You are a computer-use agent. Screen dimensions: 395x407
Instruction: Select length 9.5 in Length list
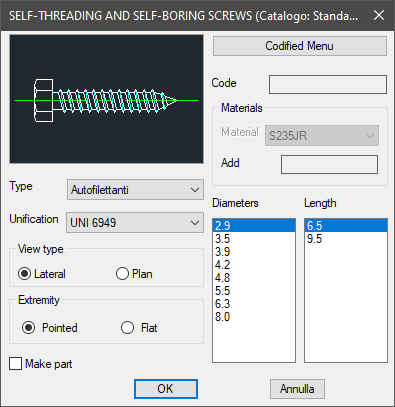pos(346,239)
